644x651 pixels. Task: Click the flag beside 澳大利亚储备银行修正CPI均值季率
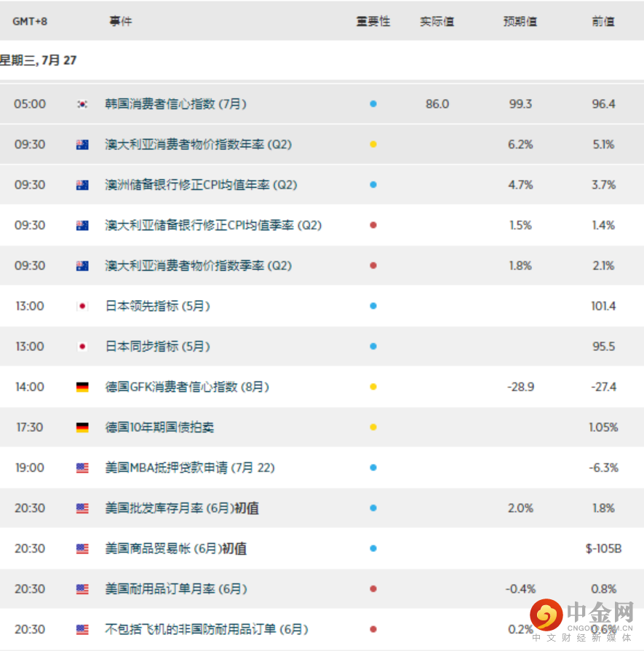pyautogui.click(x=82, y=226)
